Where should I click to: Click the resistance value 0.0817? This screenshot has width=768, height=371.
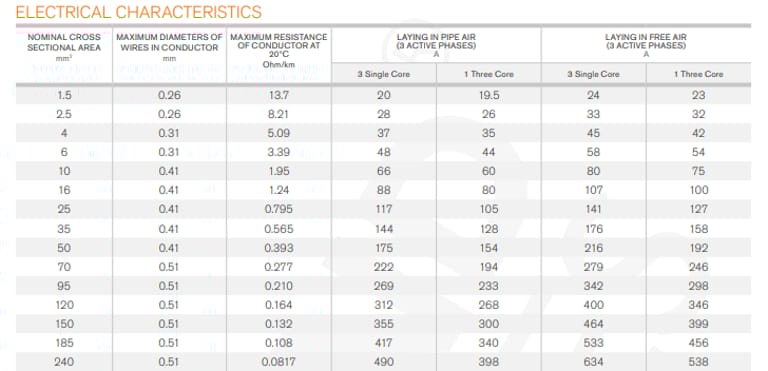[279, 362]
